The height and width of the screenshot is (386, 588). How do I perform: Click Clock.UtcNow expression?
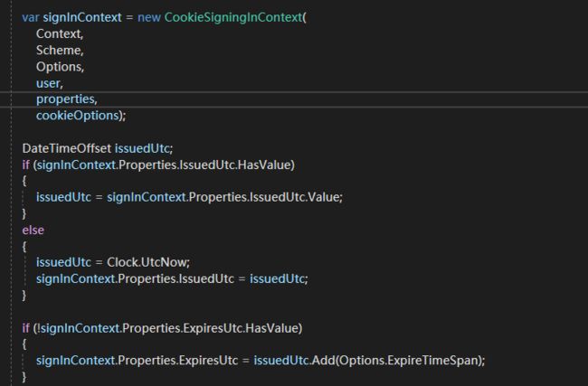coord(147,262)
